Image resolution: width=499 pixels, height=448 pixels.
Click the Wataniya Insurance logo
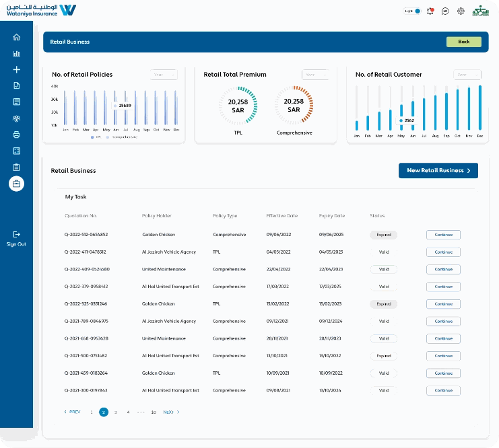point(41,10)
